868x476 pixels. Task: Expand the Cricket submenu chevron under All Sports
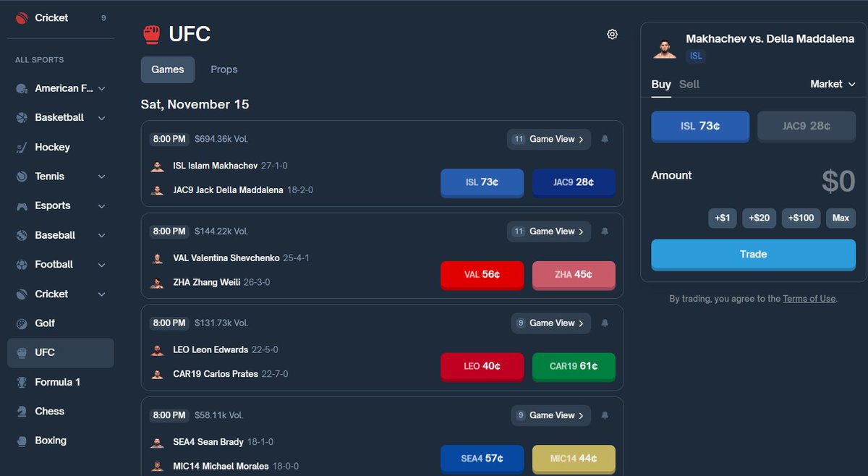(x=101, y=294)
